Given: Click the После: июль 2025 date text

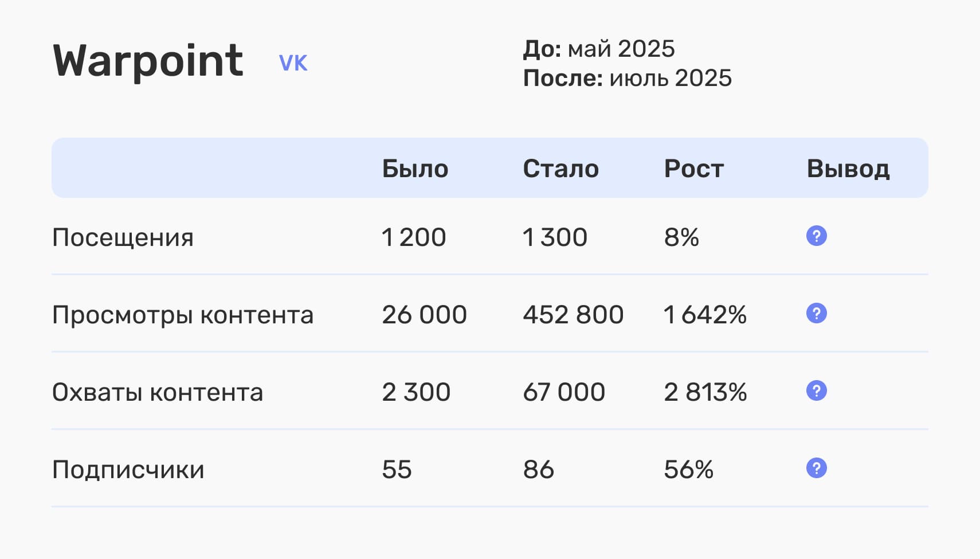Looking at the screenshot, I should pyautogui.click(x=627, y=78).
